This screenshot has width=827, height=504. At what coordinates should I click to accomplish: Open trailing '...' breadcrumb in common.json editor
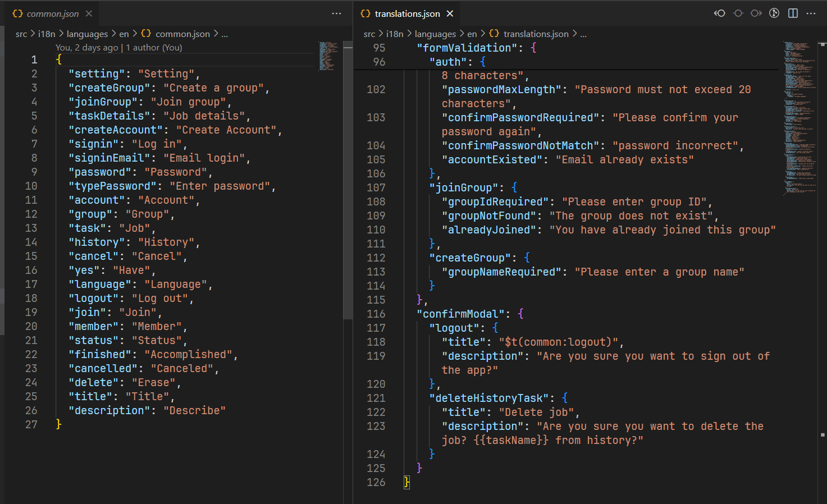(225, 34)
